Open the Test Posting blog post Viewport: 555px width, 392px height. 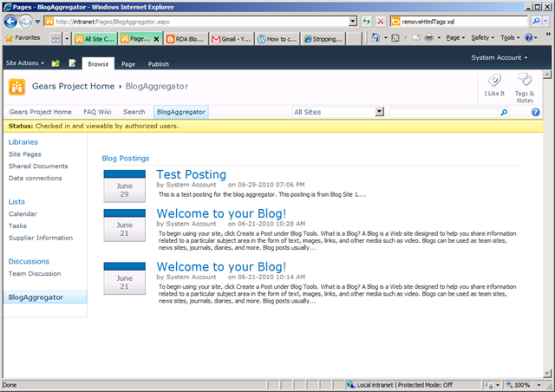(191, 174)
